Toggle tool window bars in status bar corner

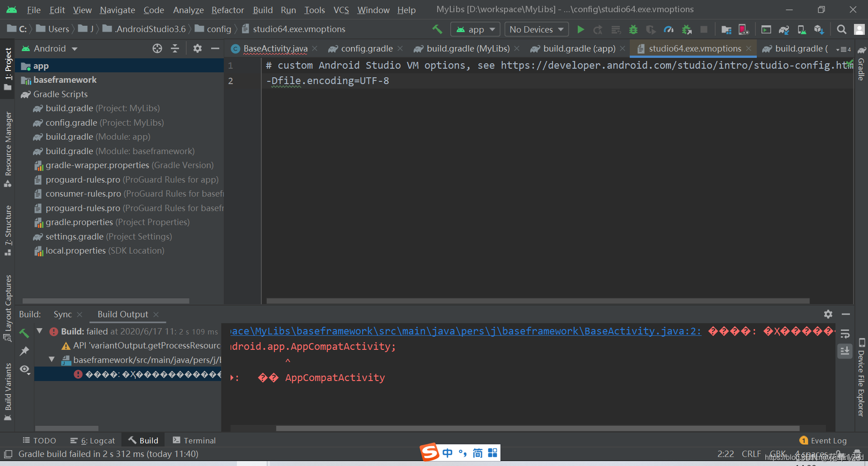point(8,454)
